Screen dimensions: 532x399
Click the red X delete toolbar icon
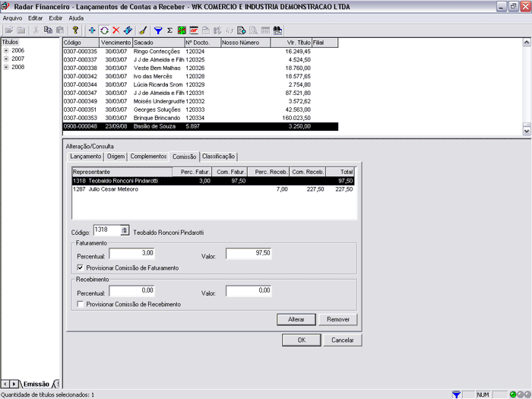pos(116,30)
